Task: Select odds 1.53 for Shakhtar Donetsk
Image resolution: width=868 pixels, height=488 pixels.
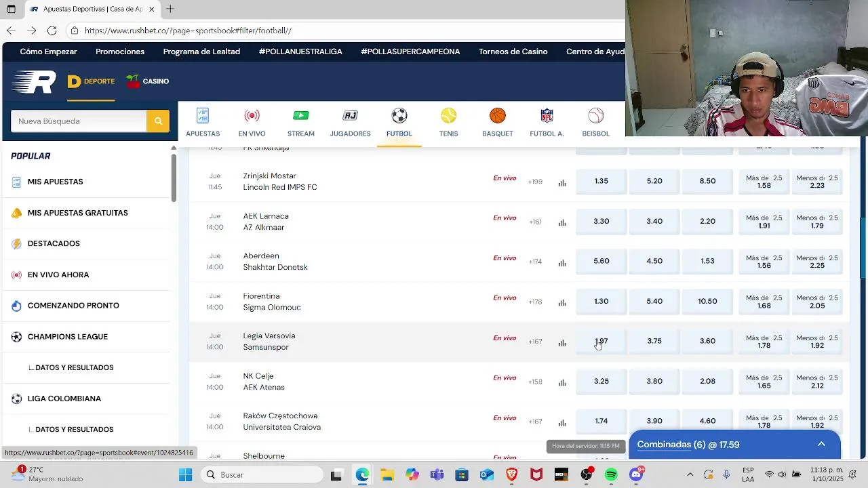Action: coord(707,261)
